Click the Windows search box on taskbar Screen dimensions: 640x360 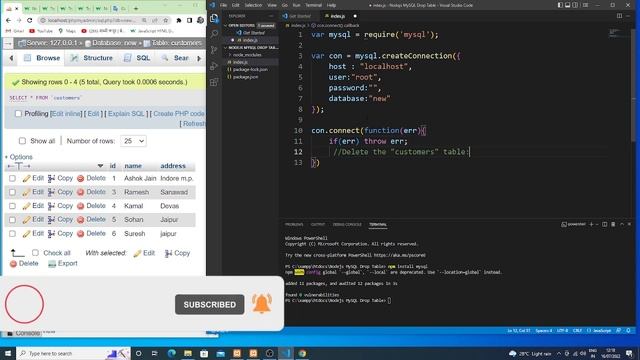73,353
